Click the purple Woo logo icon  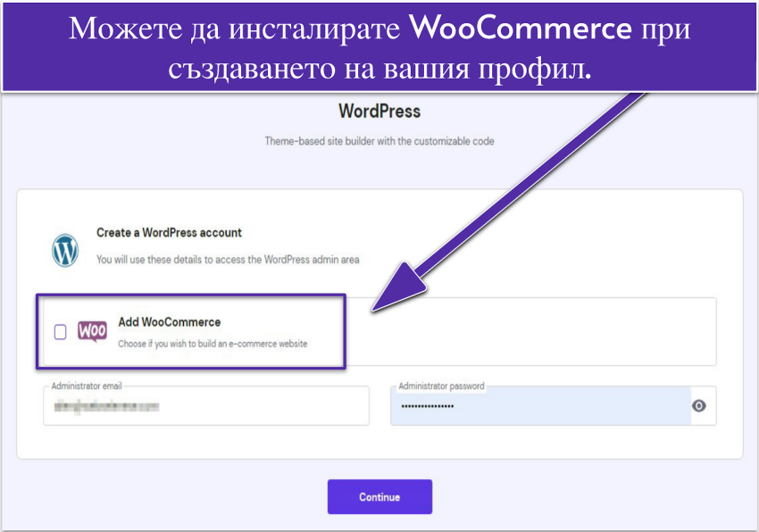pyautogui.click(x=93, y=331)
